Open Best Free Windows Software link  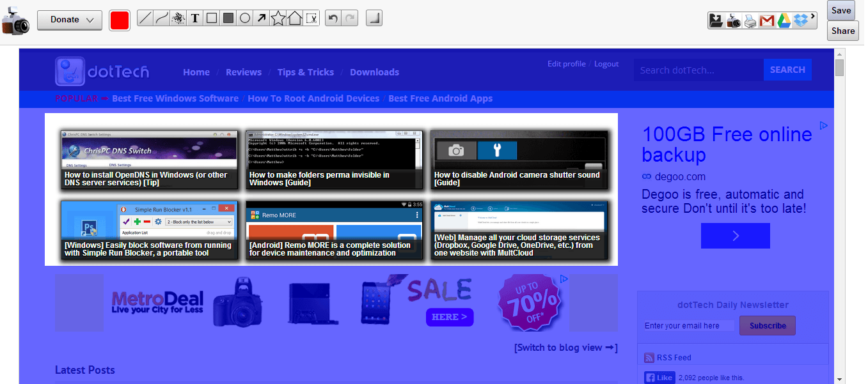point(175,98)
